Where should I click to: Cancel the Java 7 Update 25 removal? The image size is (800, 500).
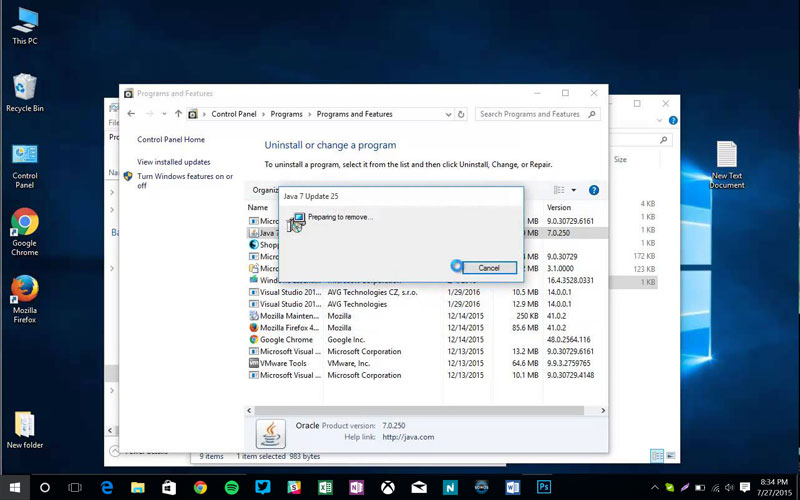[x=489, y=268]
